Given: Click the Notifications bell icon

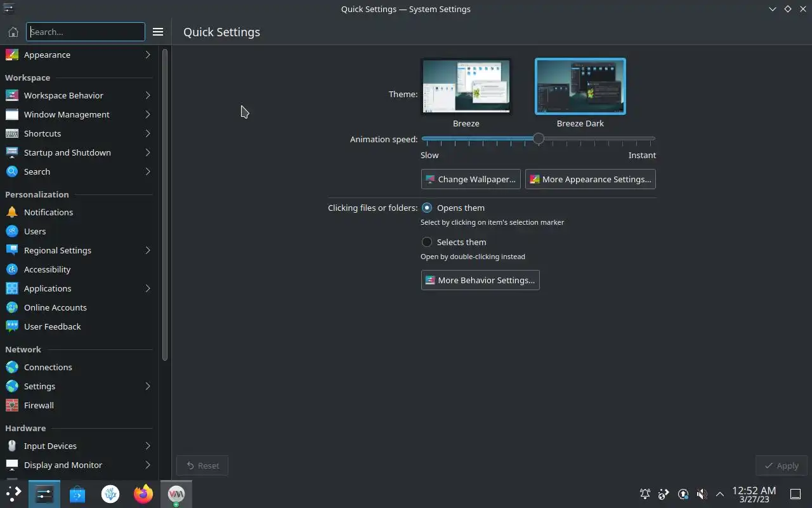Looking at the screenshot, I should tap(11, 212).
